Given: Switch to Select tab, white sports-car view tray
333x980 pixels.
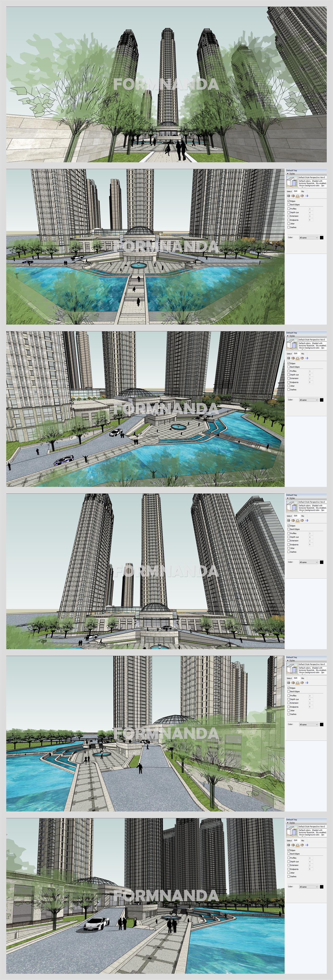Looking at the screenshot, I should tap(289, 840).
